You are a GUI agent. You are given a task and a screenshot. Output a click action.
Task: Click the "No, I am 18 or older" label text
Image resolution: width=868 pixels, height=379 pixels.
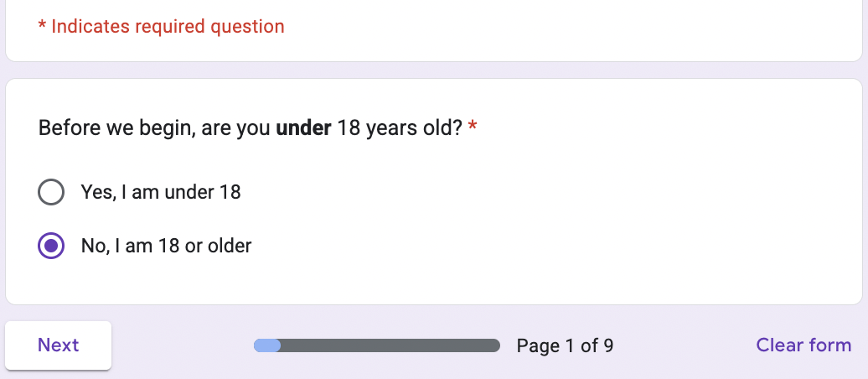pyautogui.click(x=166, y=246)
